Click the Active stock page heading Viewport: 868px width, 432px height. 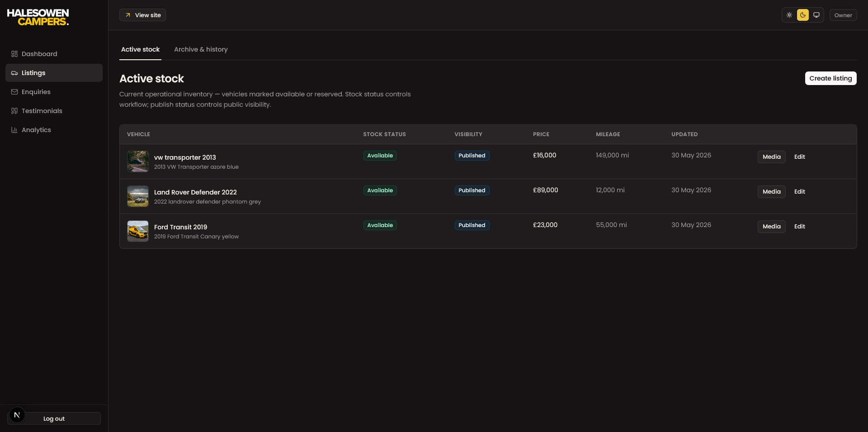[x=151, y=79]
